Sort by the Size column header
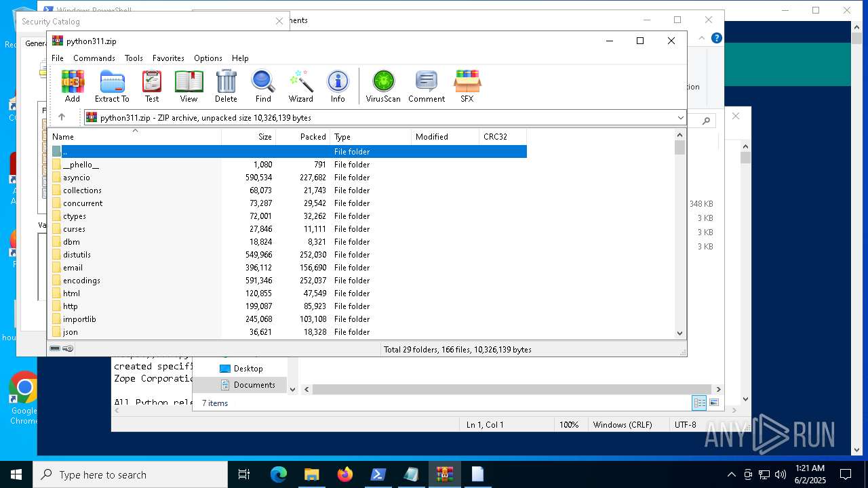Image resolution: width=868 pixels, height=488 pixels. (x=249, y=137)
